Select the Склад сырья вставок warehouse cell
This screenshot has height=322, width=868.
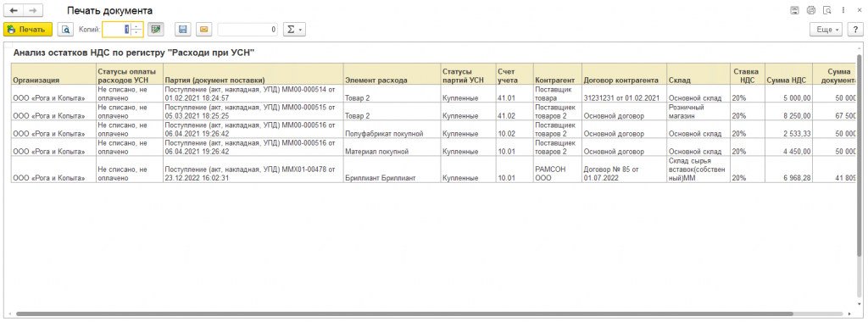click(698, 169)
